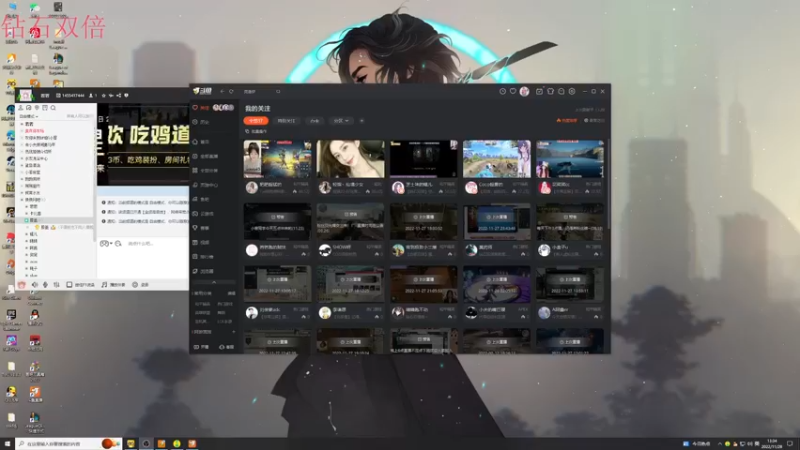Open the 自由模式 mode dropdown in YY
800x450 pixels.
pyautogui.click(x=29, y=116)
